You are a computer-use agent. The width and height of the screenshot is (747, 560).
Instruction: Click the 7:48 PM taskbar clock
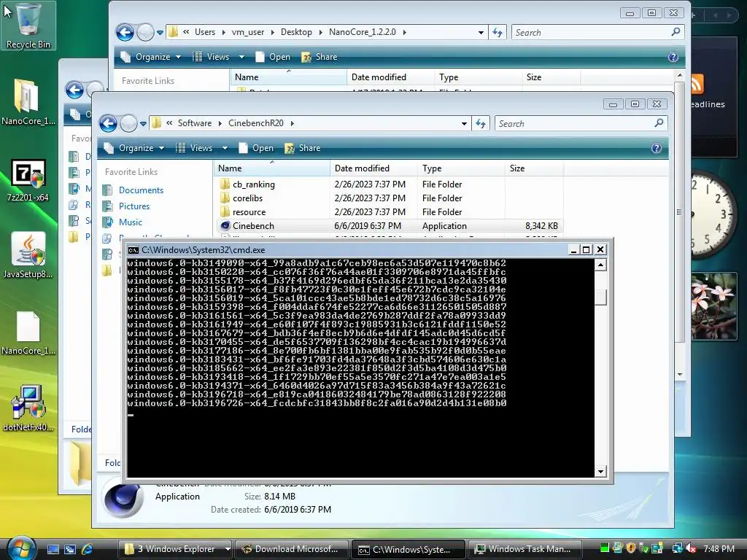point(719,549)
